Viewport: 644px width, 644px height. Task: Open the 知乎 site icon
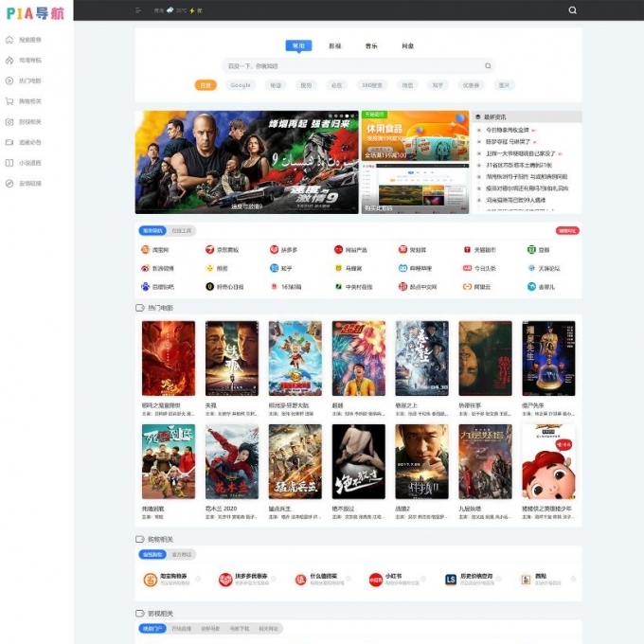(274, 268)
